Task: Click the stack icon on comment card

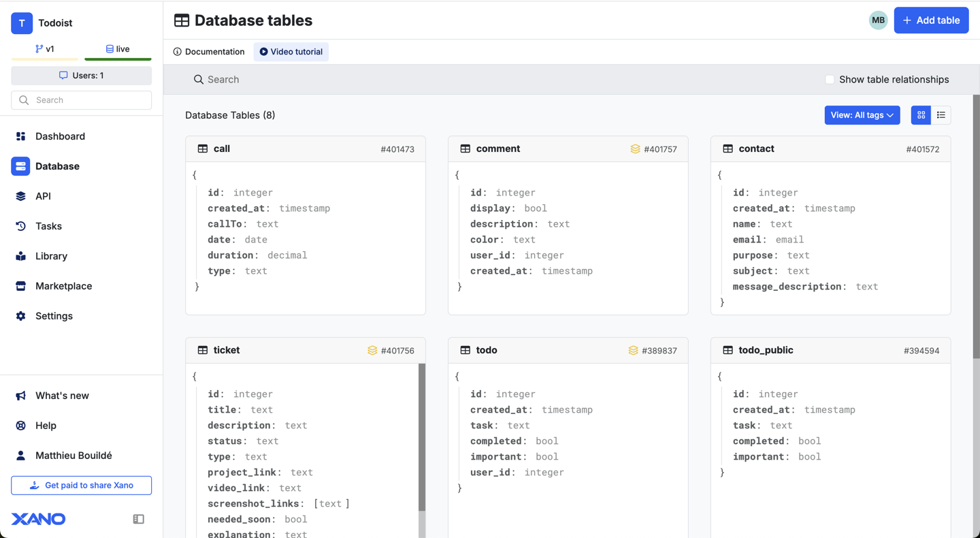Action: pos(635,149)
